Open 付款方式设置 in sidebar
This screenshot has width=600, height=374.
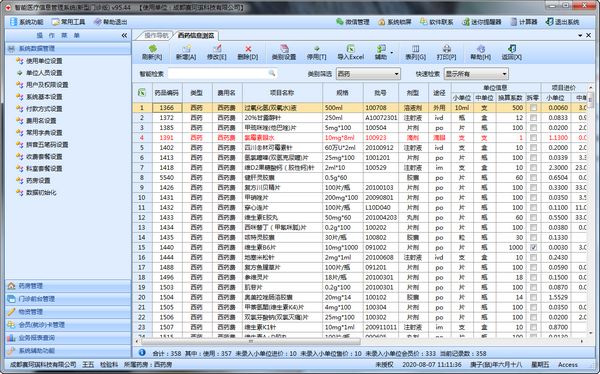coord(44,109)
